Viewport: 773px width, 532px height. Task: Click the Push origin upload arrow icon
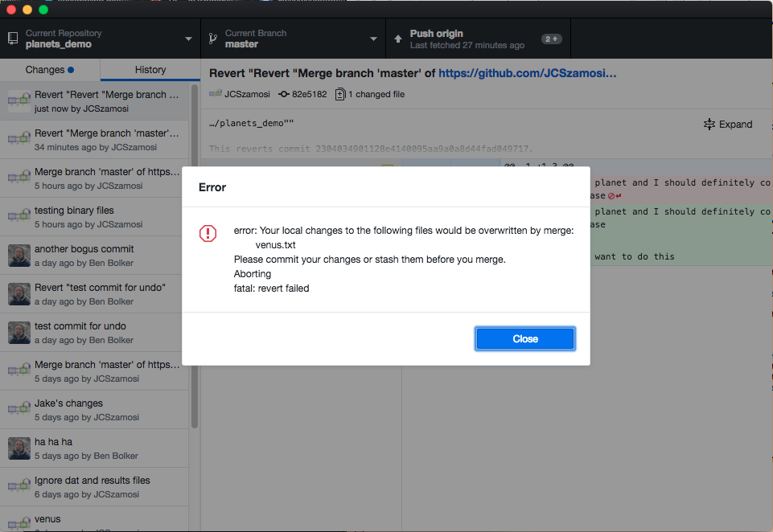click(397, 37)
